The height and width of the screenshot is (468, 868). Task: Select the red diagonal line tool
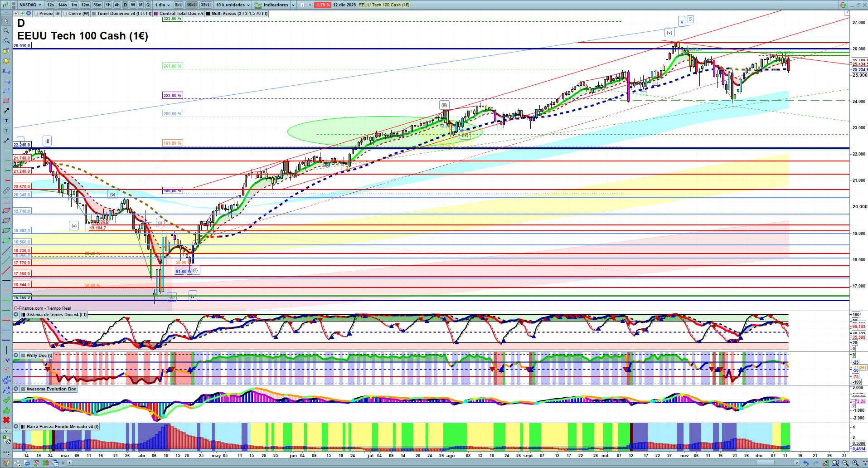[6, 270]
